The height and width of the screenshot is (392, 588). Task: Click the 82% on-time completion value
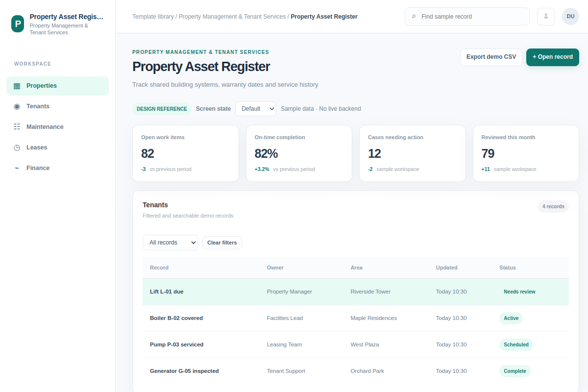[x=266, y=153]
